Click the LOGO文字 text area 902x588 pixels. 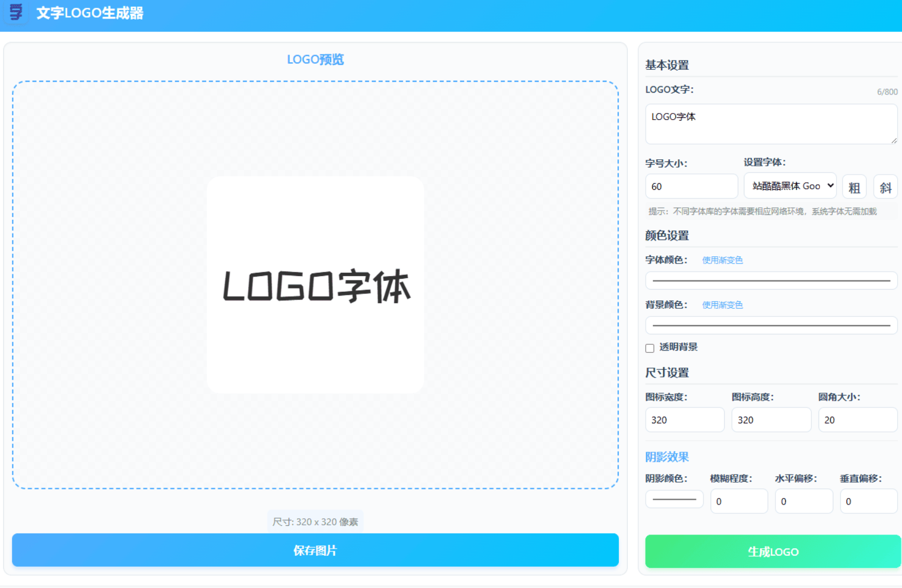(771, 124)
